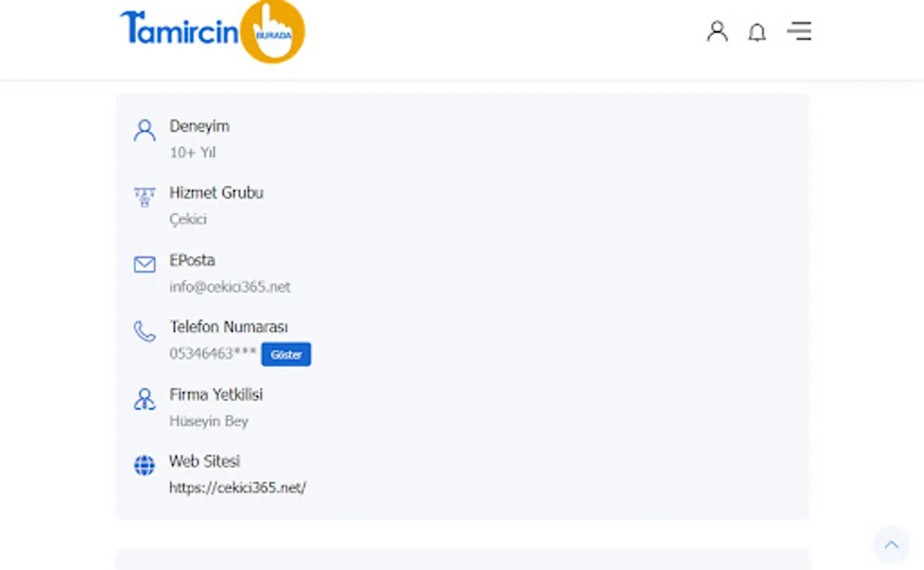This screenshot has height=570, width=924.
Task: Click the Hüseyin Bey name
Action: 209,421
